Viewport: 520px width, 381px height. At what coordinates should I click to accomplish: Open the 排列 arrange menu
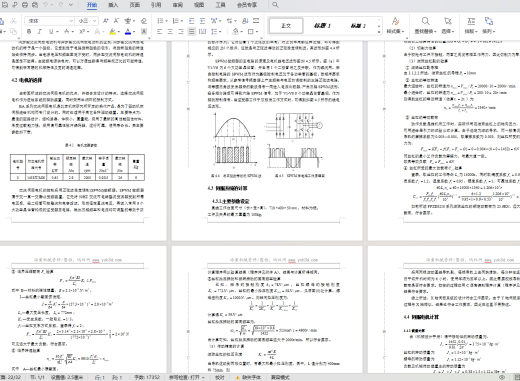tap(489, 26)
